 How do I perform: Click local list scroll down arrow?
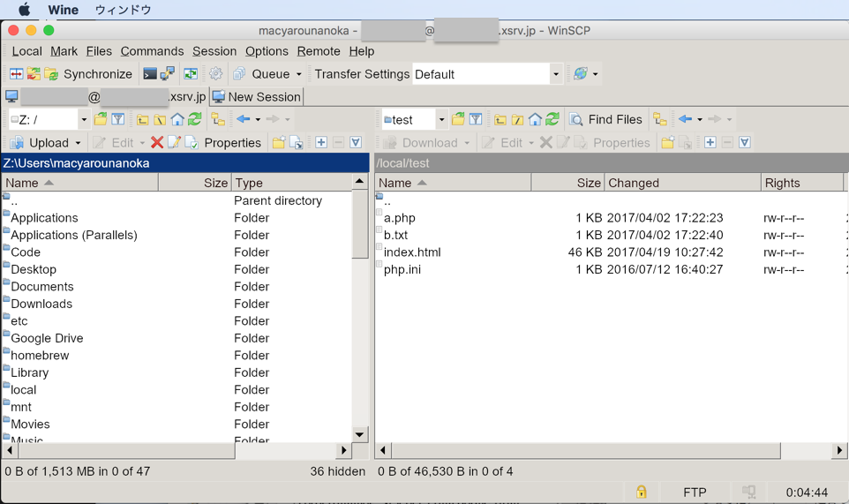pyautogui.click(x=359, y=434)
